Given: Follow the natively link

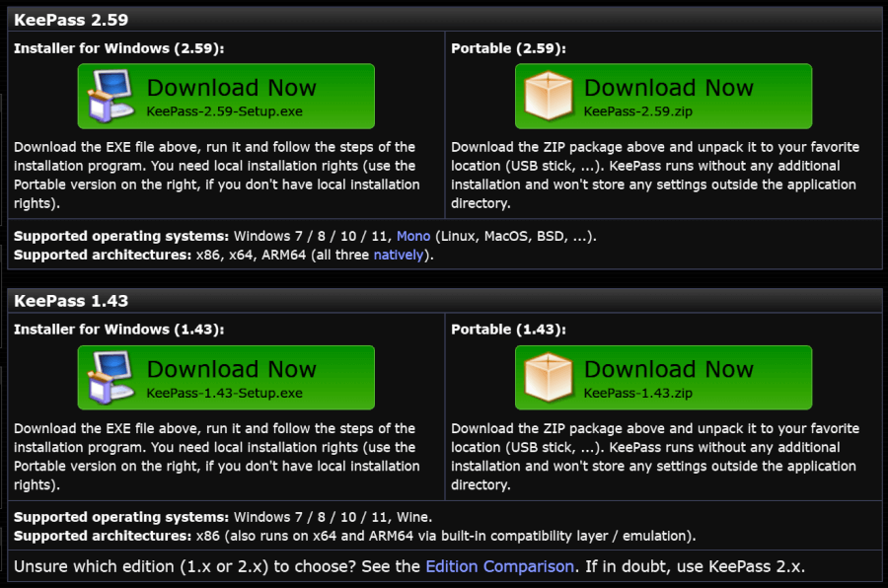Looking at the screenshot, I should [x=399, y=255].
